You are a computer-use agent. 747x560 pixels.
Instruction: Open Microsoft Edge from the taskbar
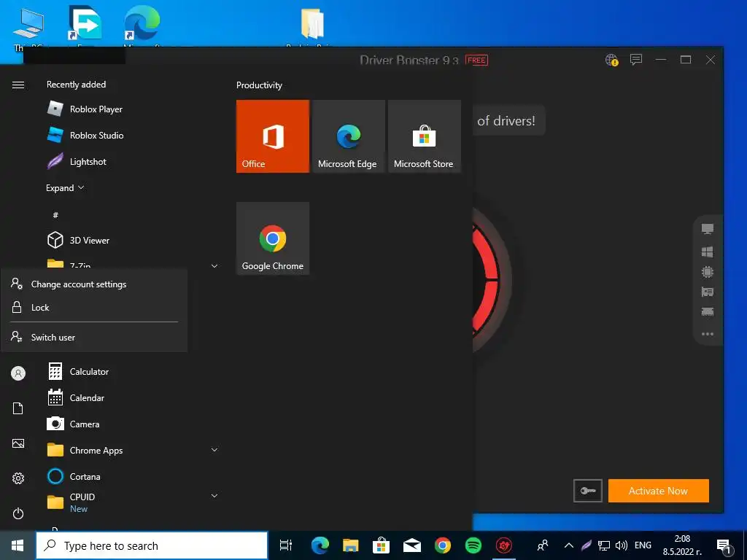[320, 545]
